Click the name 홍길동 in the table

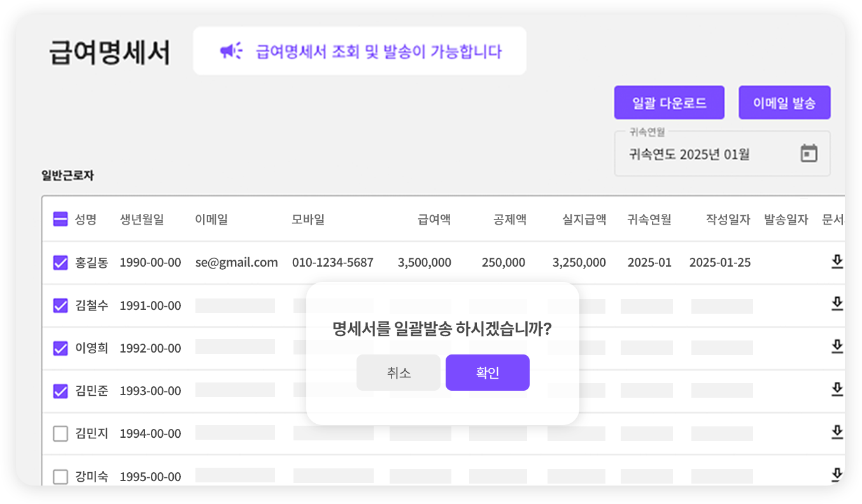pos(92,262)
